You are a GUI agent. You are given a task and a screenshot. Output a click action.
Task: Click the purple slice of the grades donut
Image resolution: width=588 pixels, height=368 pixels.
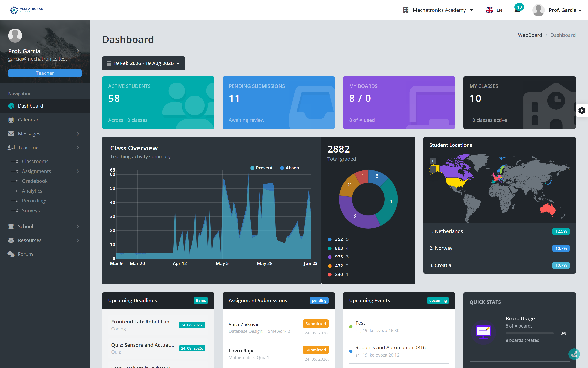tap(355, 216)
